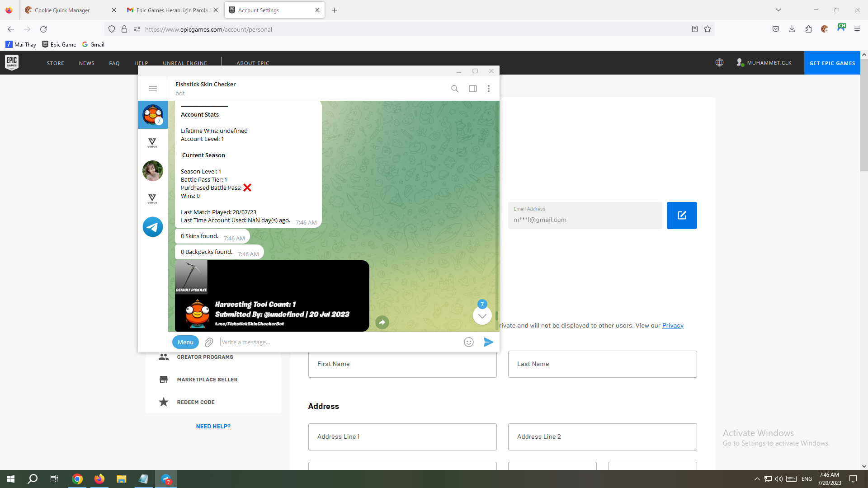Screen dimensions: 868x488
Task: Open the first Venus chat in sidebar
Action: point(153,143)
